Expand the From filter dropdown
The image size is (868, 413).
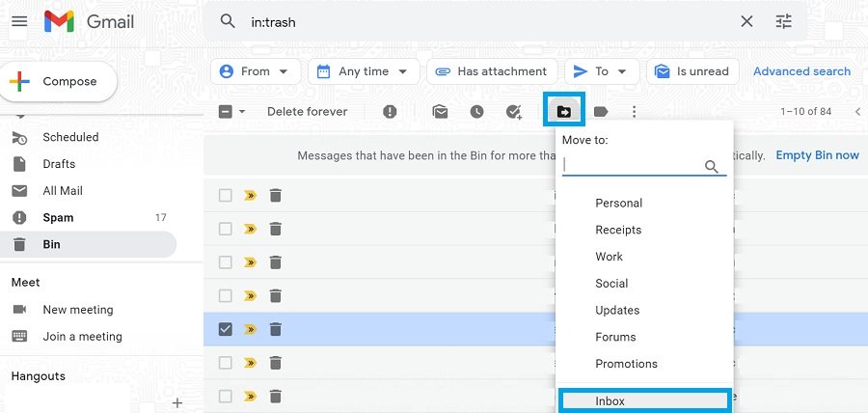click(x=255, y=71)
